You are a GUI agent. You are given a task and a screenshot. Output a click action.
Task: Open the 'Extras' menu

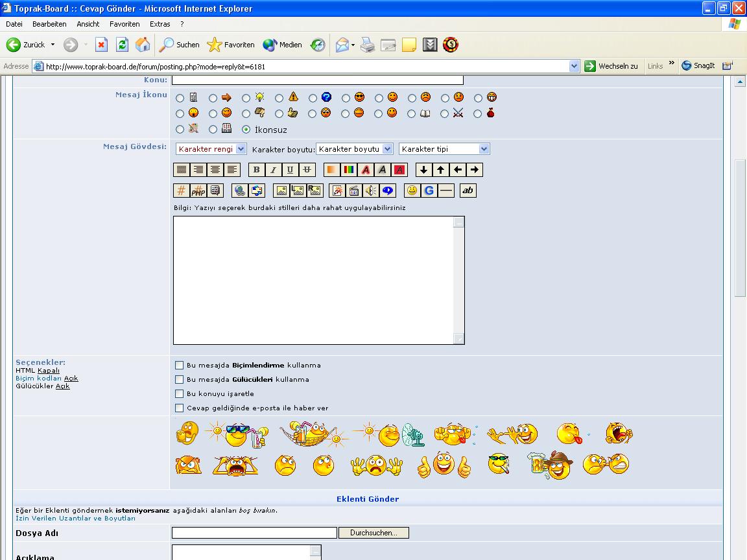(160, 24)
